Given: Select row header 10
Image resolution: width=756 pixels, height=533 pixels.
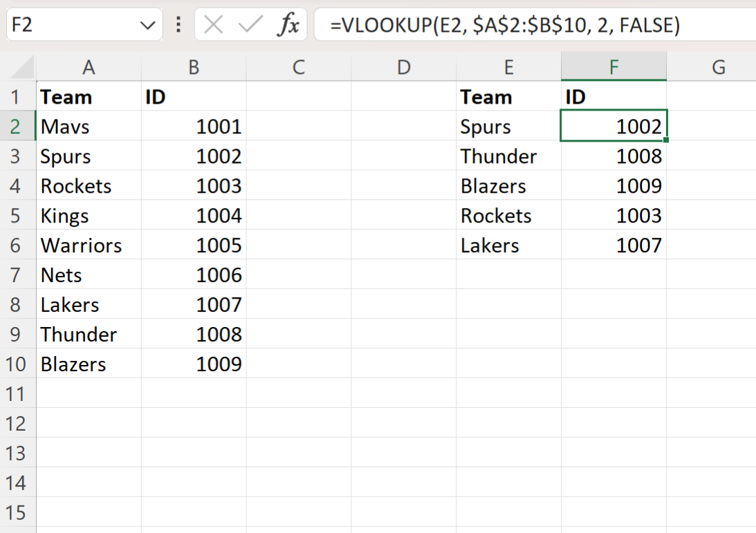Looking at the screenshot, I should pyautogui.click(x=18, y=364).
